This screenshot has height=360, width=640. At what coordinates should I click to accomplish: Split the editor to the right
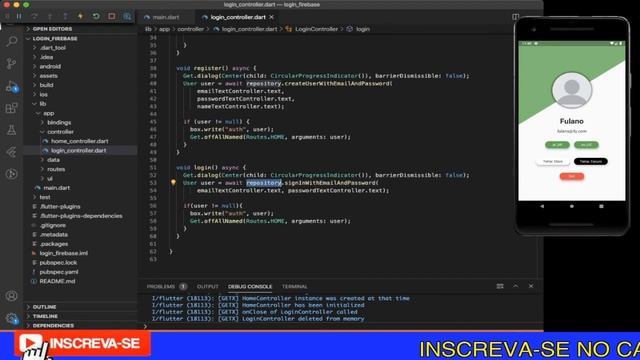coord(516,17)
